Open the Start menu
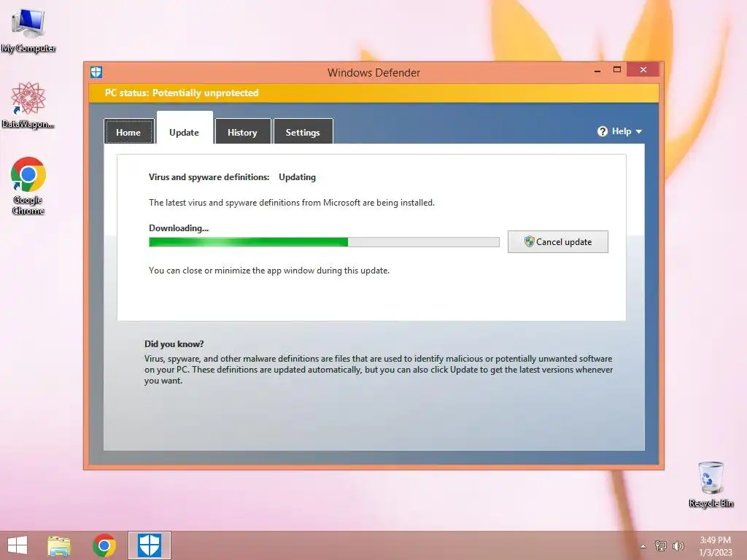747x560 pixels. tap(18, 545)
